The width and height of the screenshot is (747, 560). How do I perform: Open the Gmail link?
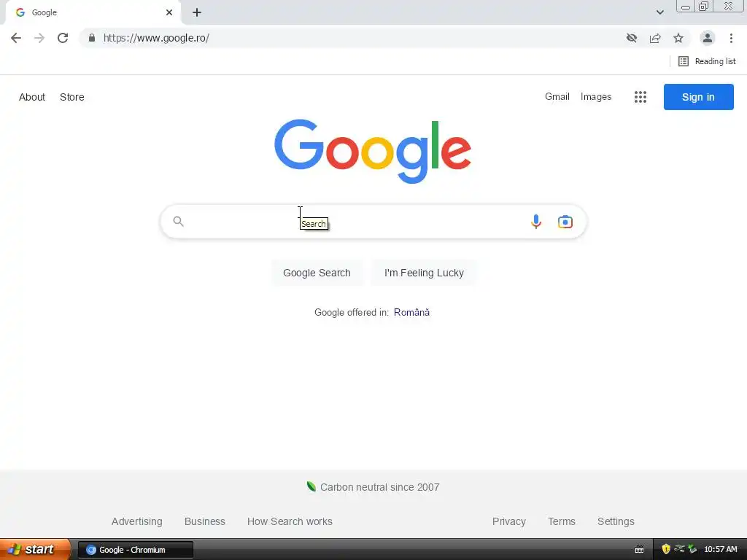tap(557, 97)
